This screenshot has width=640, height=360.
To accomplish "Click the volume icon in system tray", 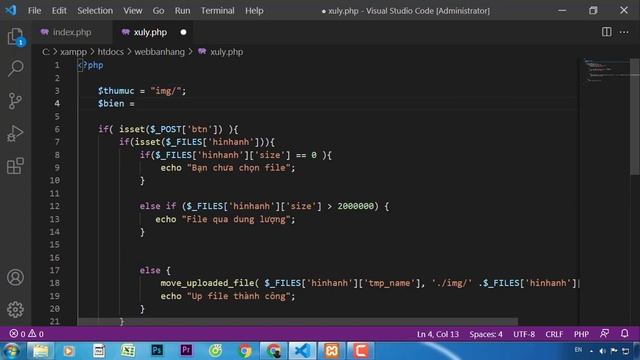I will (x=602, y=351).
